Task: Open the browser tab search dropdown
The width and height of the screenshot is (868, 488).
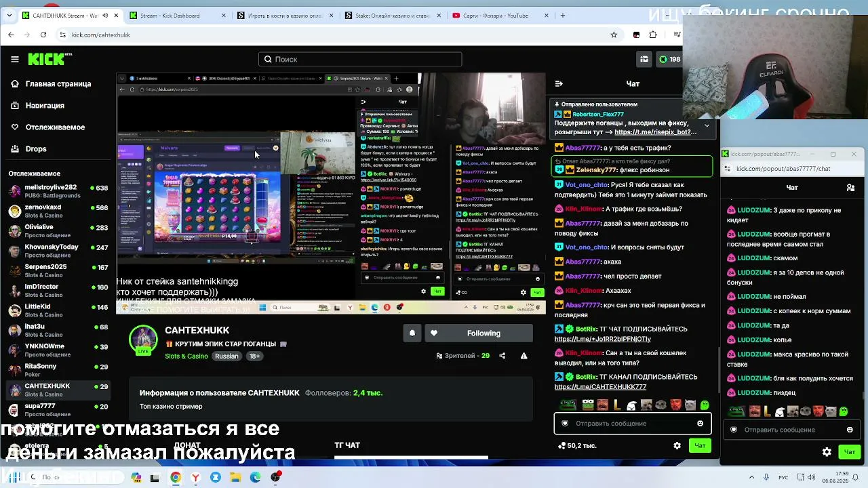Action: (x=9, y=16)
